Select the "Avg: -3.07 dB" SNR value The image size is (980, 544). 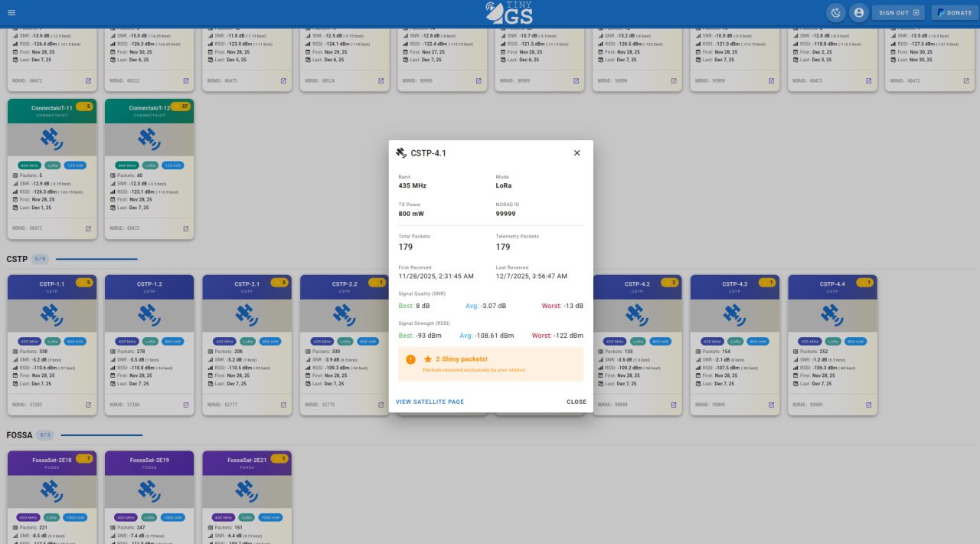coord(485,306)
